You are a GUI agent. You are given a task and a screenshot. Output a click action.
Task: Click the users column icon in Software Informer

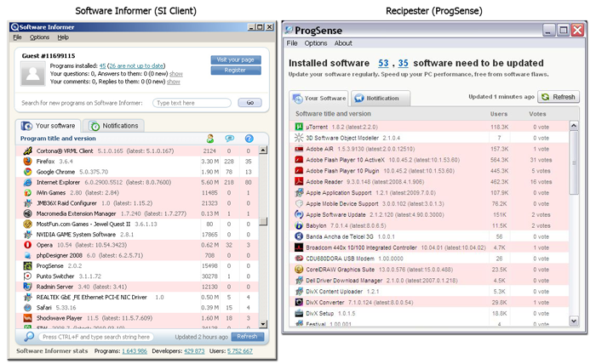[209, 139]
